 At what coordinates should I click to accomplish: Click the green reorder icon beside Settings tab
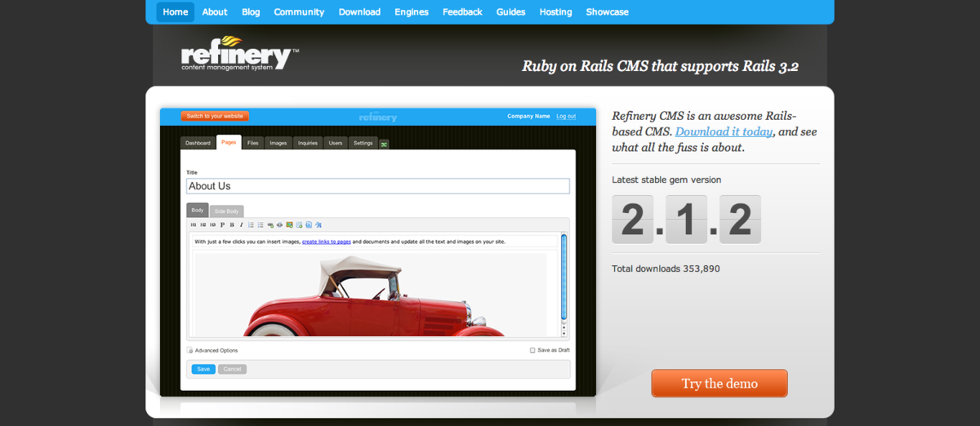384,144
